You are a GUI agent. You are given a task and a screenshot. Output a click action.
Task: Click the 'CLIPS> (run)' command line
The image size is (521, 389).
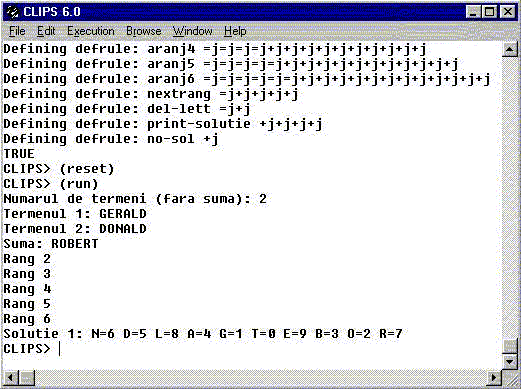51,184
